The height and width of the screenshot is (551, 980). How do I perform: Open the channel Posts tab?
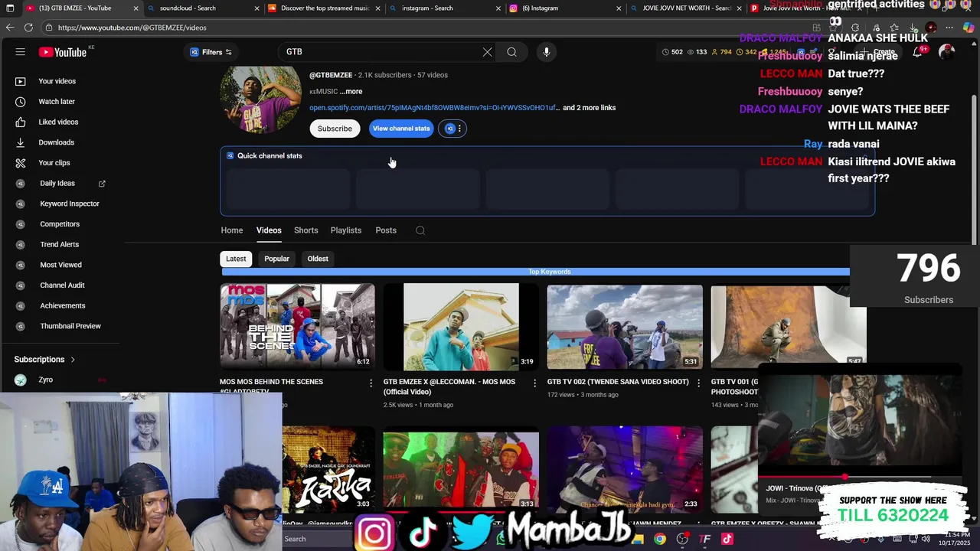click(x=386, y=230)
